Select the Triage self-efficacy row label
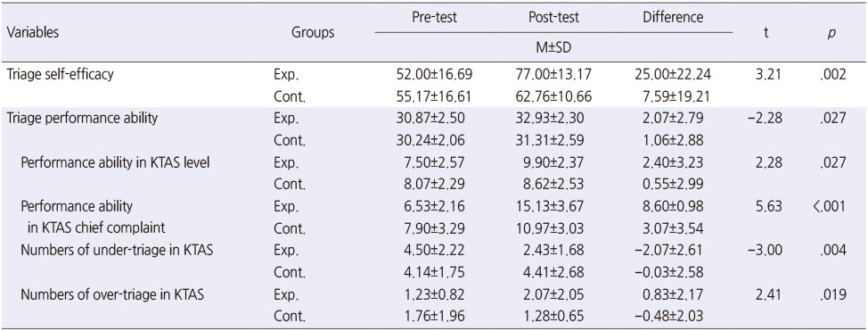This screenshot has width=868, height=331. [x=60, y=74]
